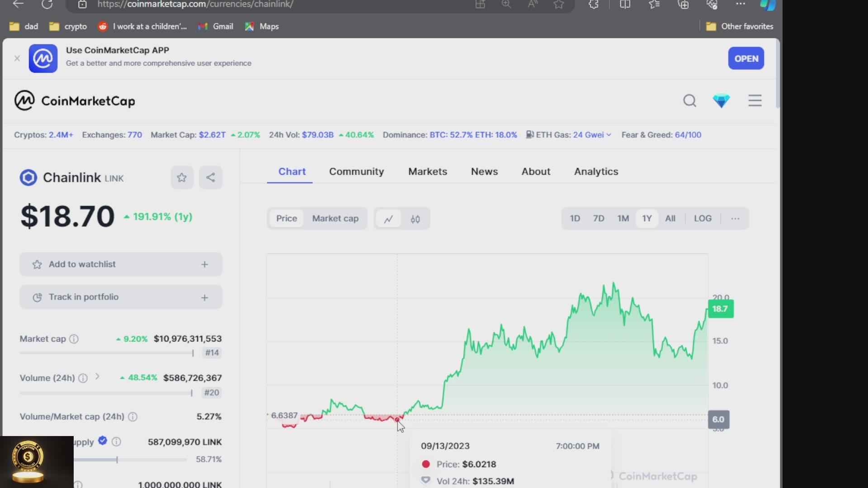This screenshot has width=868, height=488.
Task: Click the verified supply checkmark badge
Action: point(103,441)
